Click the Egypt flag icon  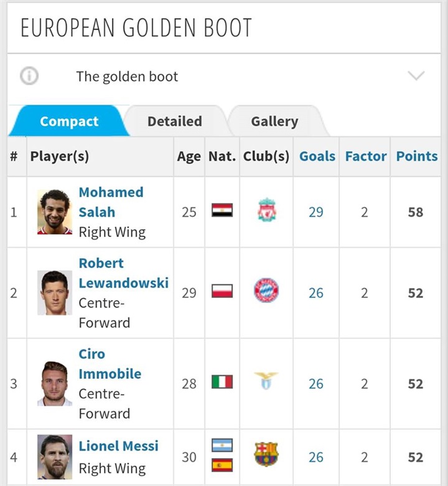coord(222,210)
